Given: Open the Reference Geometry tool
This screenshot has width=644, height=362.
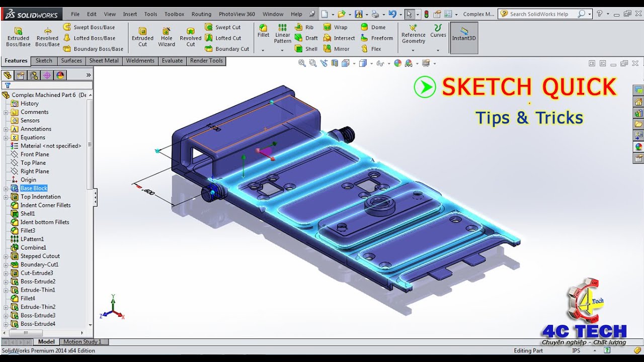Looking at the screenshot, I should point(414,34).
